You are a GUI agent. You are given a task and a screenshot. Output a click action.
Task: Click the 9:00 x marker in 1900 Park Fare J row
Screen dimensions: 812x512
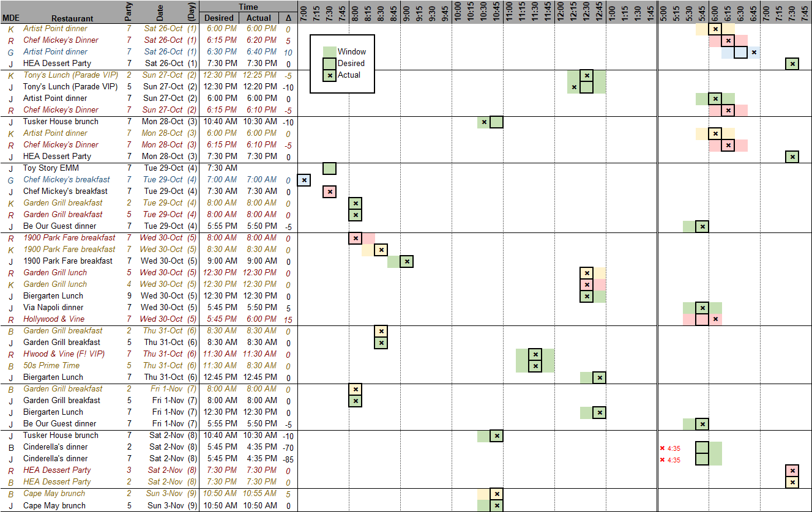(x=406, y=262)
